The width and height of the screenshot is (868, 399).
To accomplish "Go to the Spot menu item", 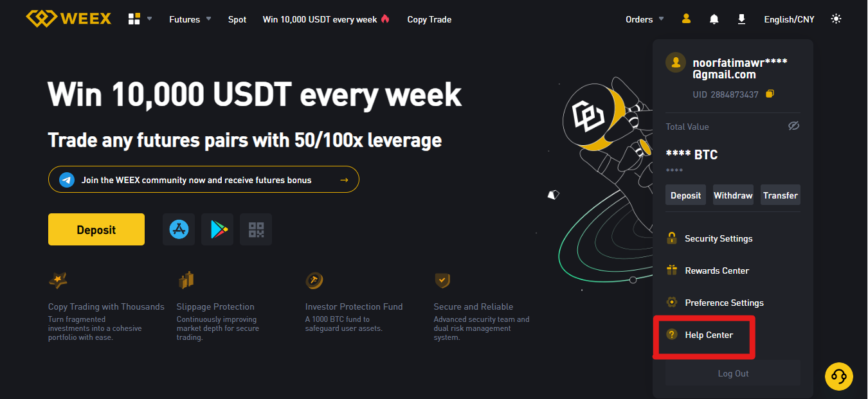I will [x=237, y=19].
